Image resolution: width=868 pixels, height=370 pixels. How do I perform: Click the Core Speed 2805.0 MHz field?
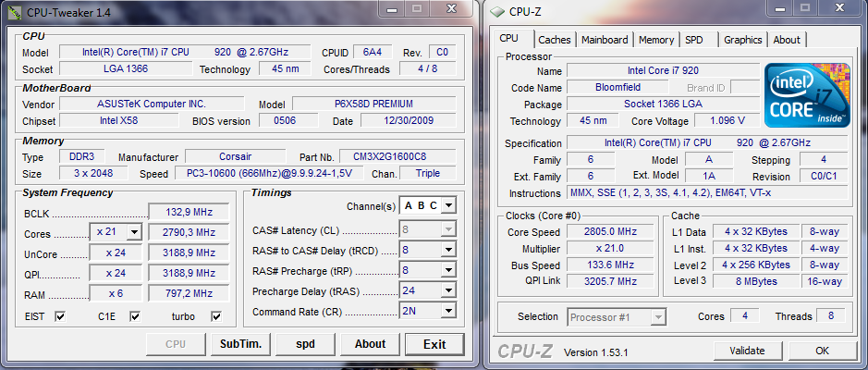pyautogui.click(x=609, y=232)
